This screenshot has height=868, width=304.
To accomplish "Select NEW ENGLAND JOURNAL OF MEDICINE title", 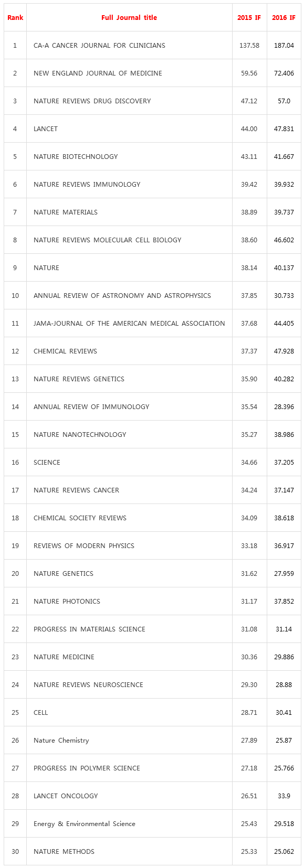I will pyautogui.click(x=98, y=73).
